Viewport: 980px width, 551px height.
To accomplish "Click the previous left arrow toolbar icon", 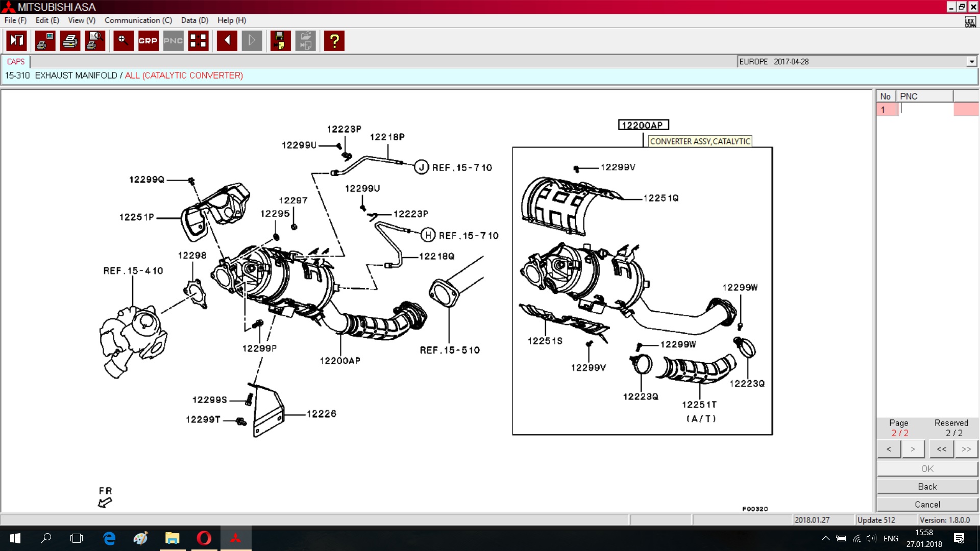I will point(227,41).
